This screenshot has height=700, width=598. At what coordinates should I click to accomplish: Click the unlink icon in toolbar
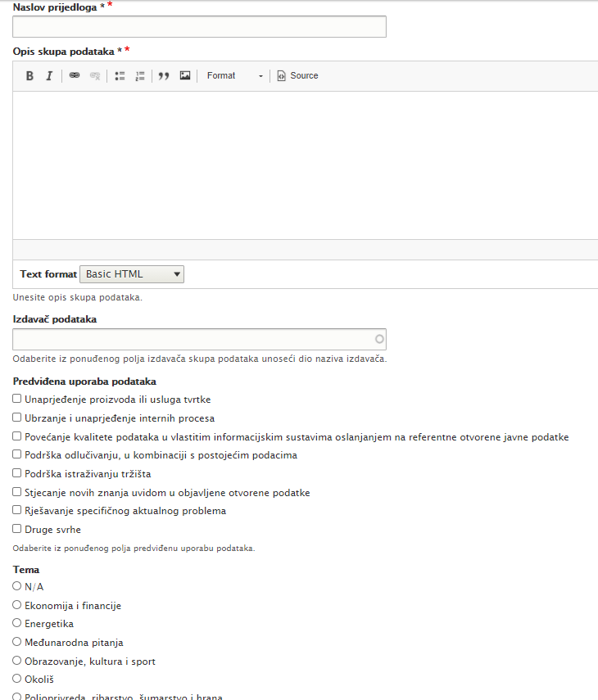[95, 76]
